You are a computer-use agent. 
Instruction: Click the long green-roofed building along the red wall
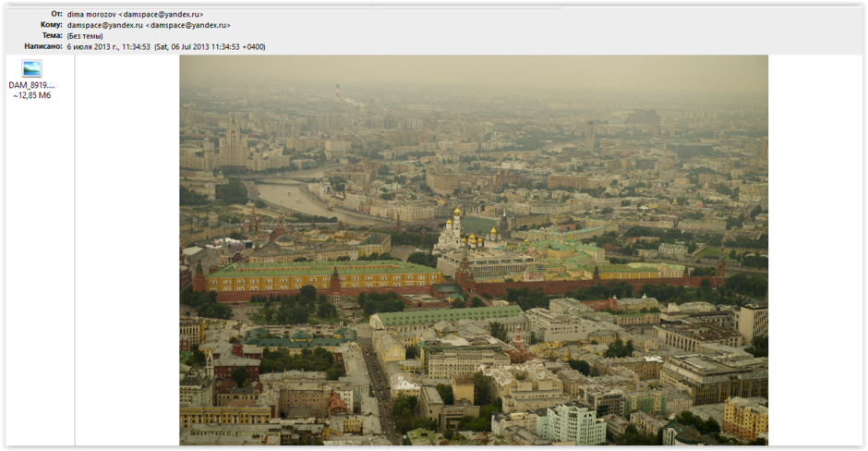coord(319,273)
